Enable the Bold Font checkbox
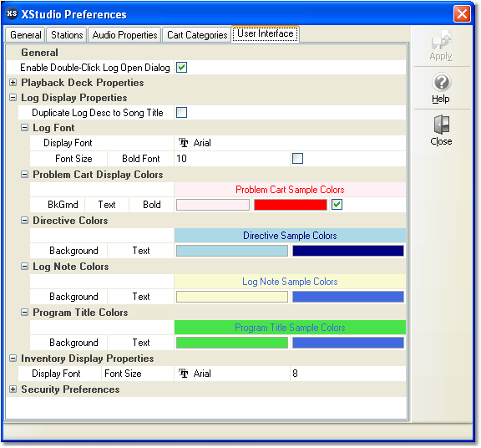This screenshot has height=448, width=481. pos(297,159)
